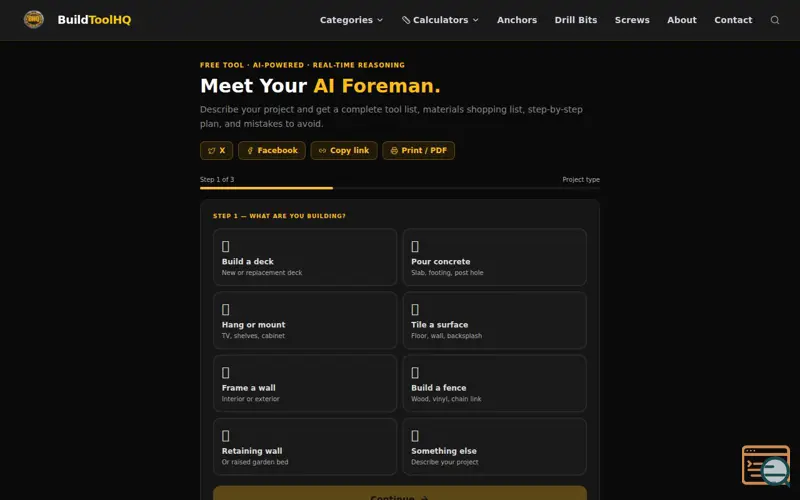The height and width of the screenshot is (500, 800).
Task: Click the BuildToolHQ round logo icon
Action: (34, 19)
